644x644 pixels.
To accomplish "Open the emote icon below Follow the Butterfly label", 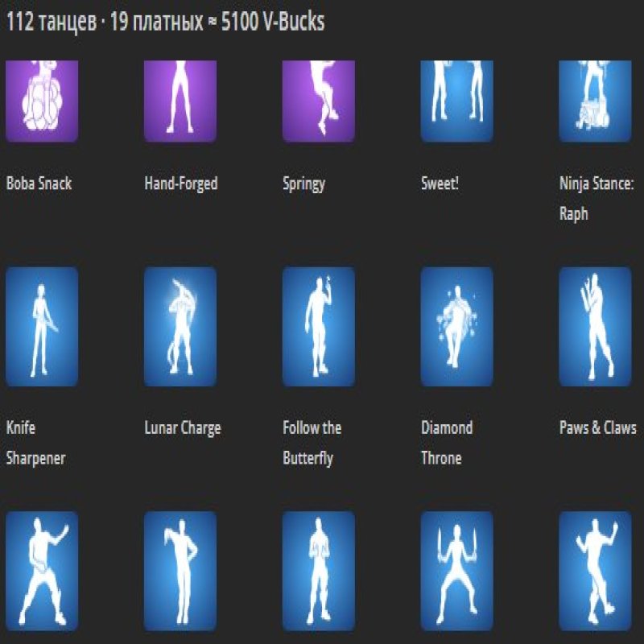I will (319, 571).
